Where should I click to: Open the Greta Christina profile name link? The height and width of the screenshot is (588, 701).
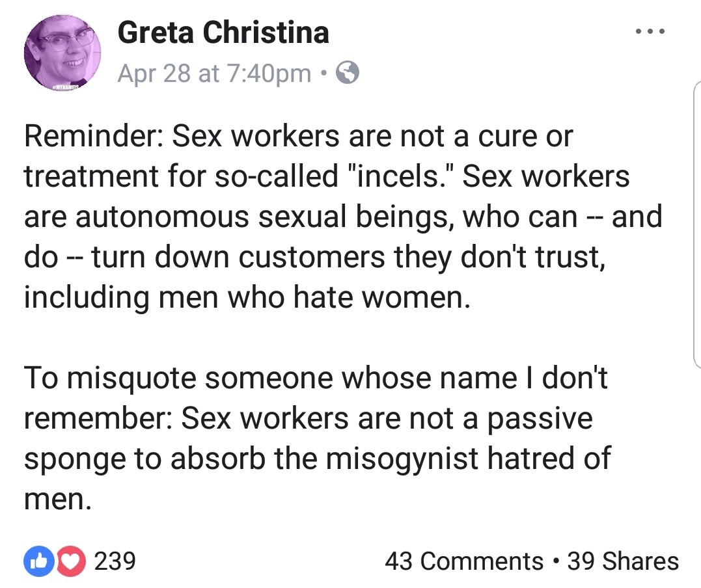(x=223, y=33)
